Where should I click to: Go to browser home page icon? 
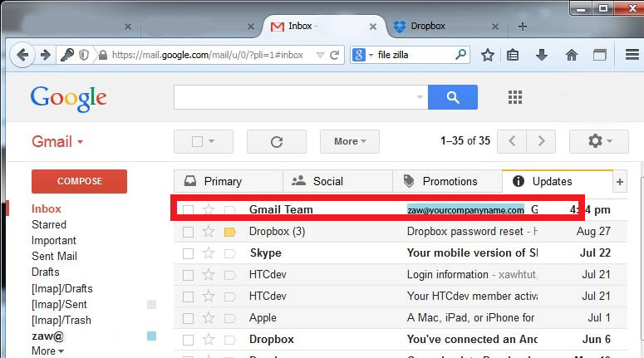[572, 55]
